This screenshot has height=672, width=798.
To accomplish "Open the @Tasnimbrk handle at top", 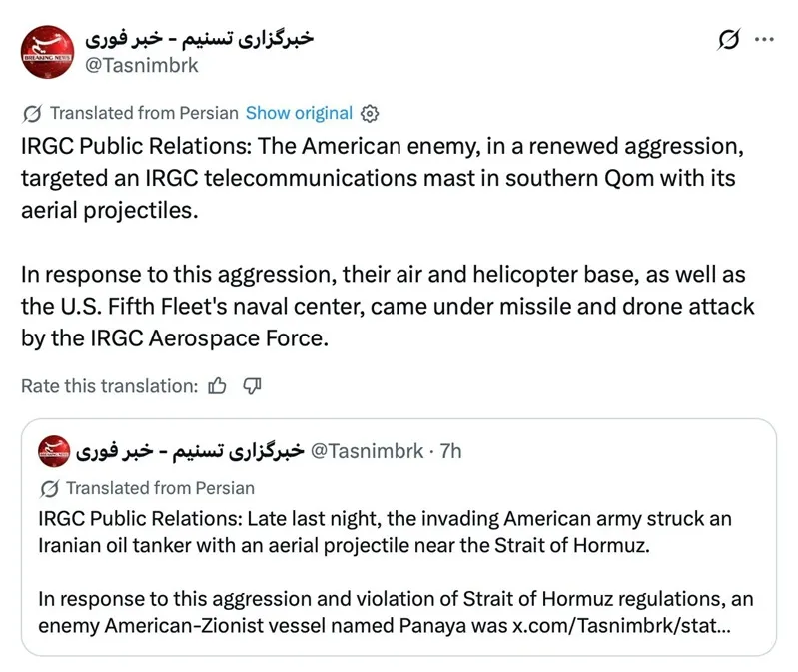I will point(142,66).
